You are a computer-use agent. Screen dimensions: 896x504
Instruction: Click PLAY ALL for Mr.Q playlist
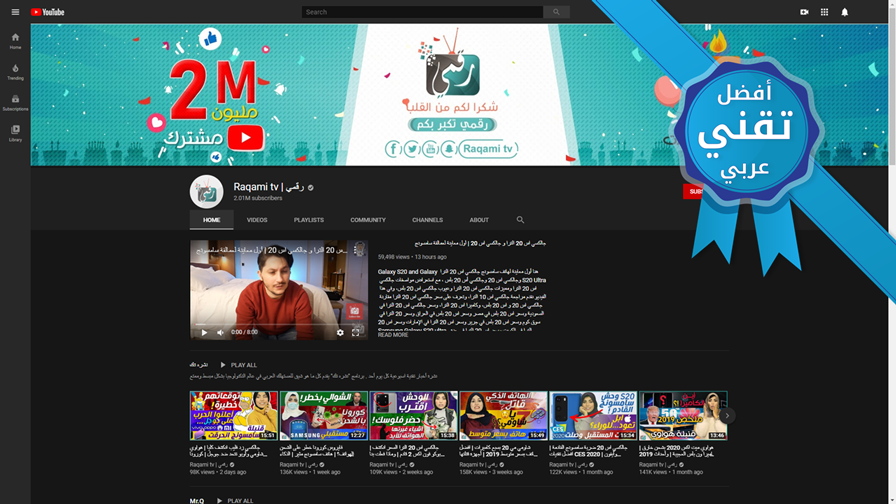click(235, 501)
